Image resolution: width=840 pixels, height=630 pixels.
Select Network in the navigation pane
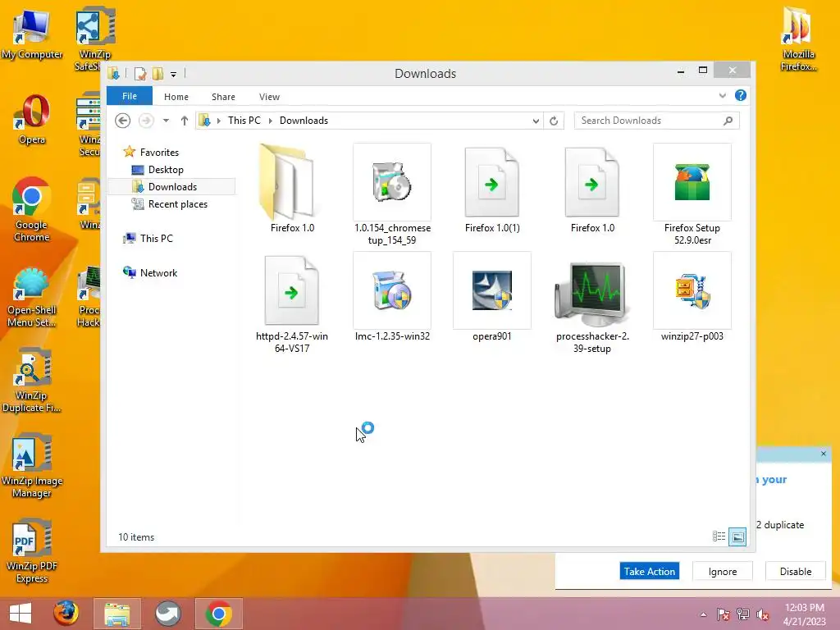158,272
